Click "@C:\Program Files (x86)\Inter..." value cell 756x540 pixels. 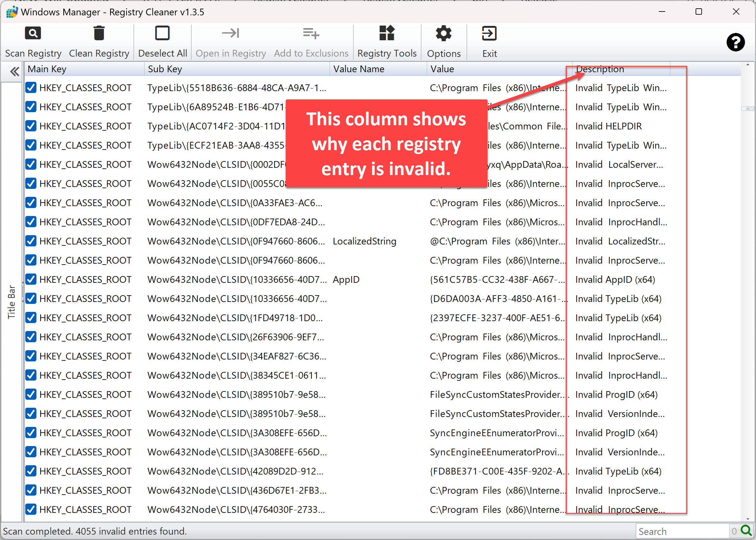click(x=498, y=242)
